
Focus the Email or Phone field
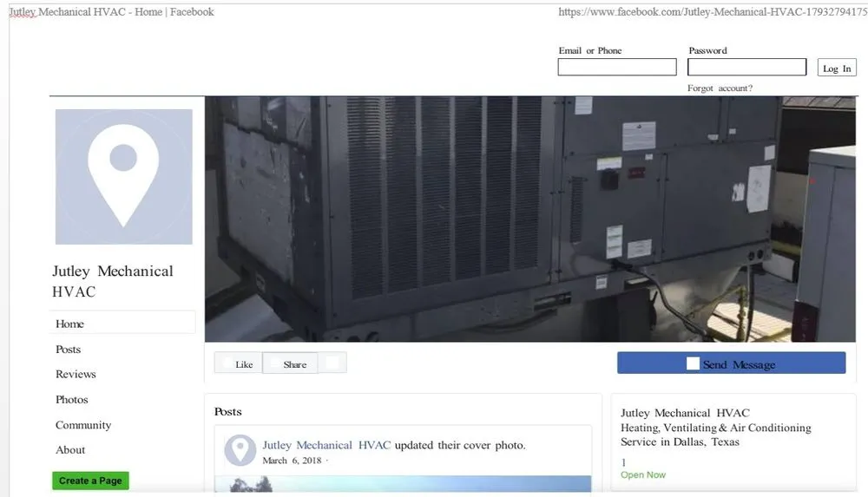coord(617,68)
